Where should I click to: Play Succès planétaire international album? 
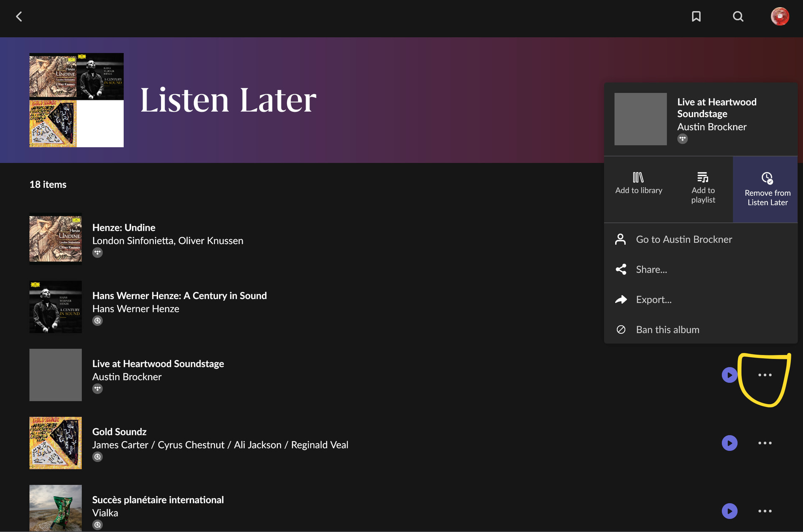click(729, 511)
